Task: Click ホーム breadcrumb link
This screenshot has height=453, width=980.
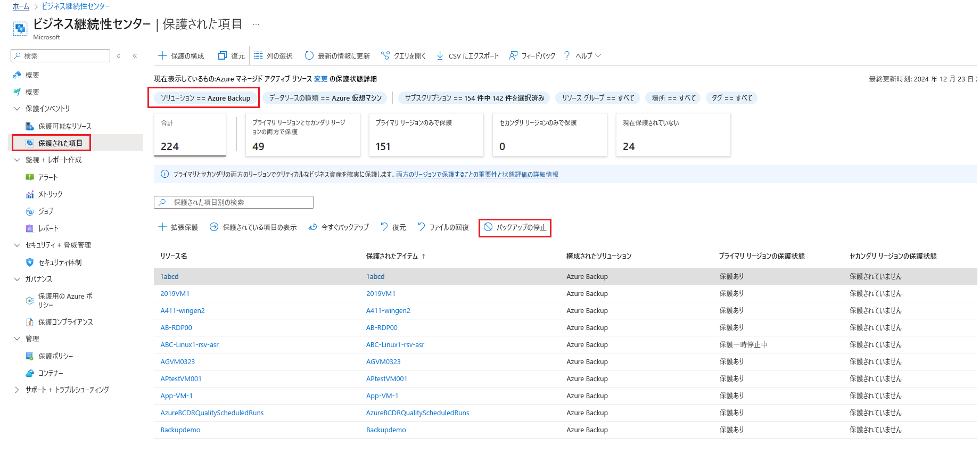Action: click(21, 6)
